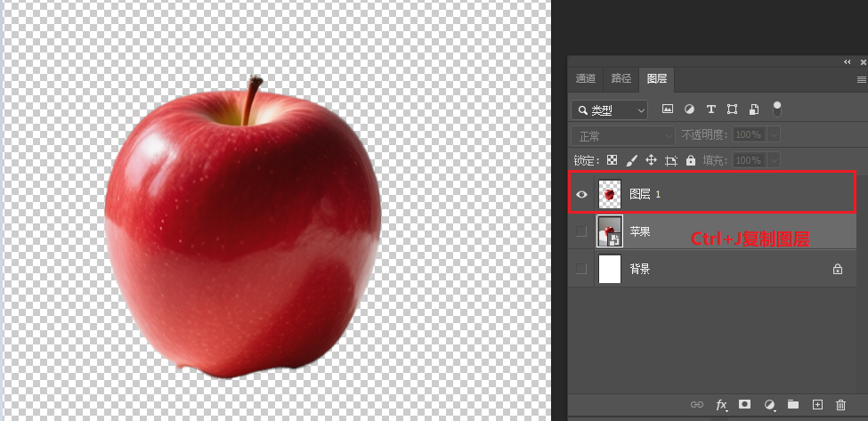Show the 背景 layer visibility box
The height and width of the screenshot is (421, 868).
[581, 269]
